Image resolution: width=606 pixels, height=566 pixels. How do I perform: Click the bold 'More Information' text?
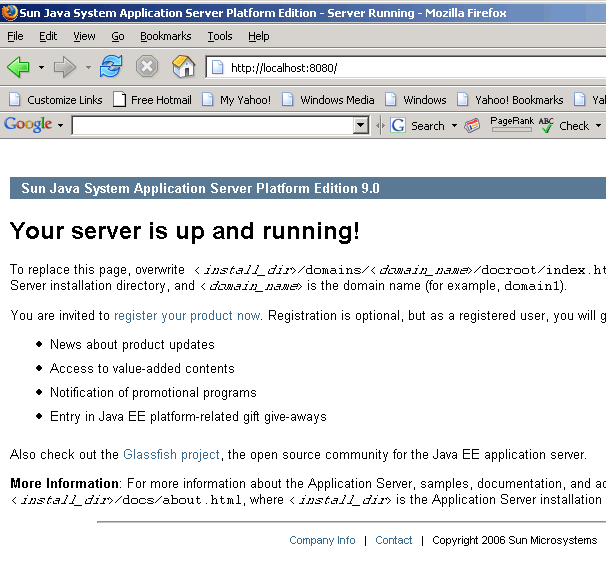pos(64,483)
